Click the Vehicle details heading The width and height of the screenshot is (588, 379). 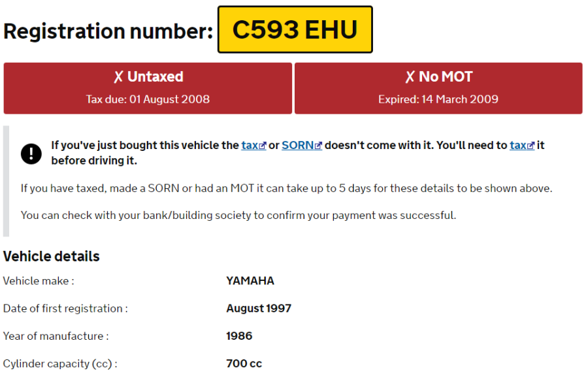tap(52, 256)
